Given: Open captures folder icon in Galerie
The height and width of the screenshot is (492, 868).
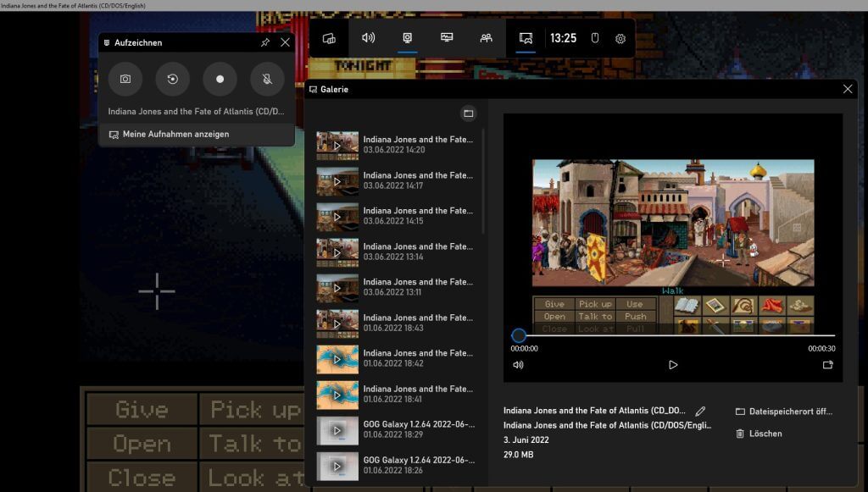Looking at the screenshot, I should pyautogui.click(x=468, y=113).
